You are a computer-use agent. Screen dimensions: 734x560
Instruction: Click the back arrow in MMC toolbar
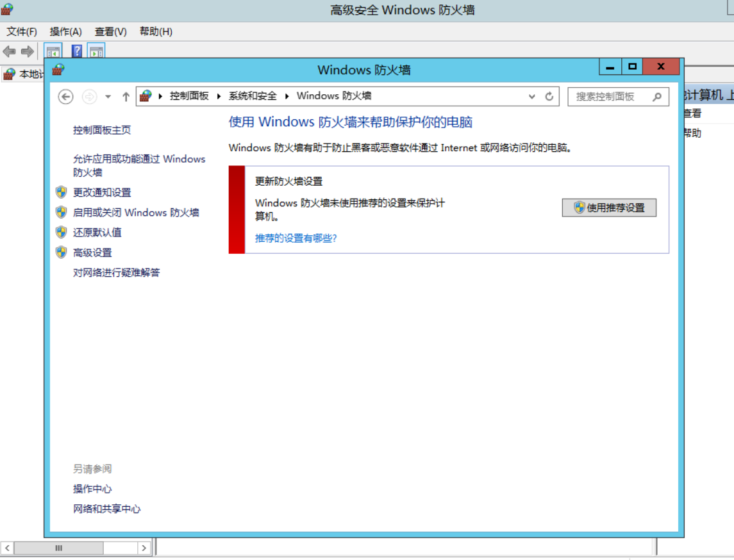pos(10,51)
